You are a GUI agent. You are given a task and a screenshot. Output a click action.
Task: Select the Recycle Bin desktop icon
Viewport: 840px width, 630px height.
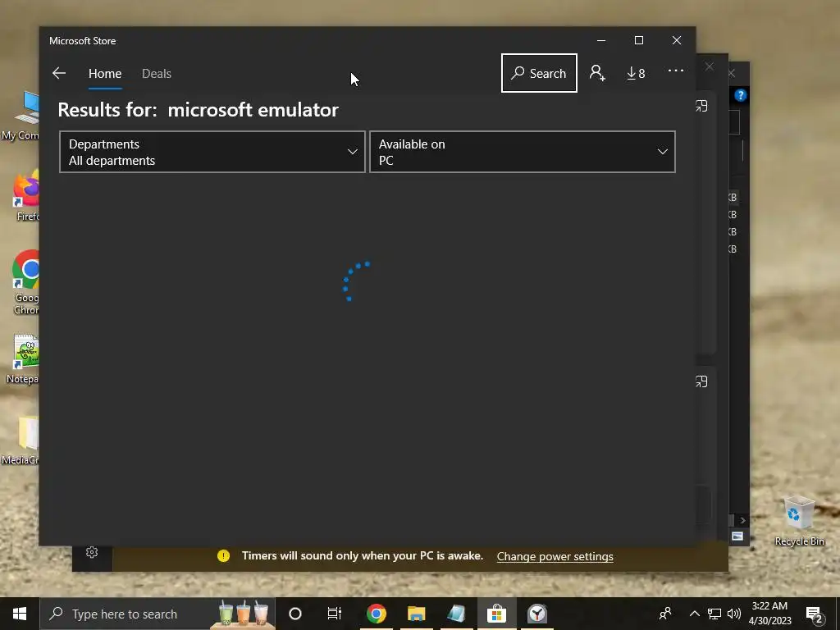click(799, 521)
